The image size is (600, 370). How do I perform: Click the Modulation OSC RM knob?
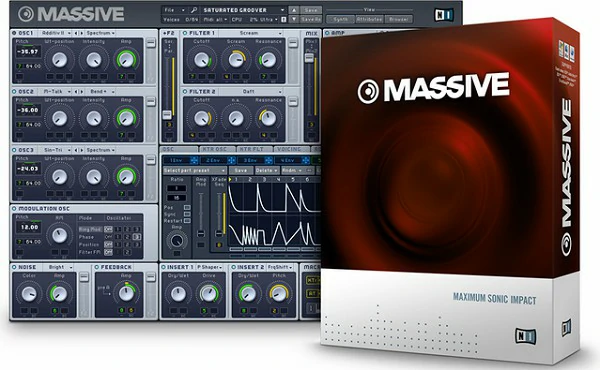tap(59, 235)
